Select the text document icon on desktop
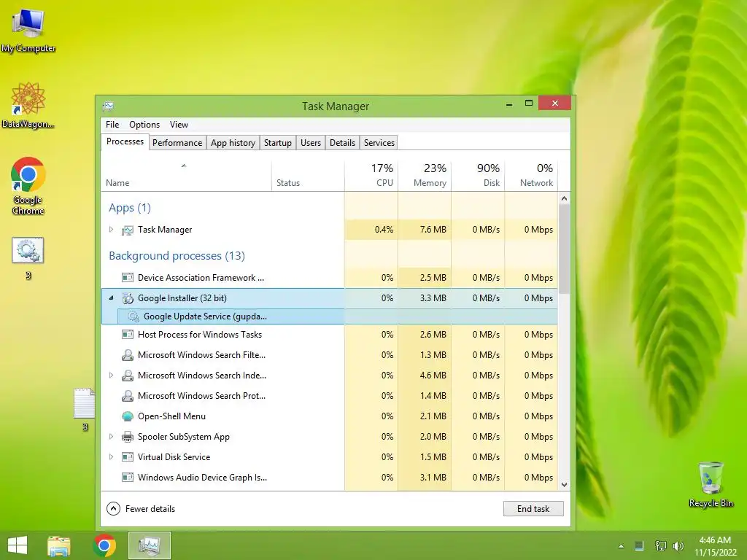747x560 pixels. (x=85, y=410)
